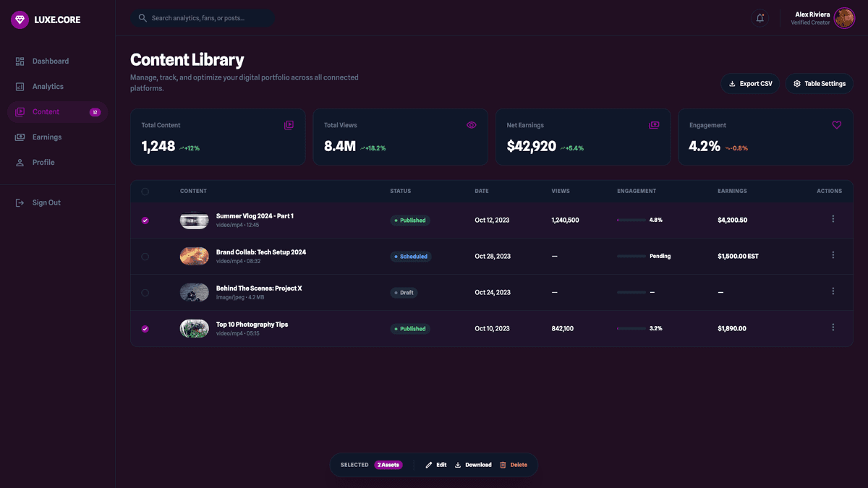This screenshot has height=488, width=868.
Task: Select the Brand Collab: Tech Setup 2024 checkbox
Action: click(x=145, y=256)
